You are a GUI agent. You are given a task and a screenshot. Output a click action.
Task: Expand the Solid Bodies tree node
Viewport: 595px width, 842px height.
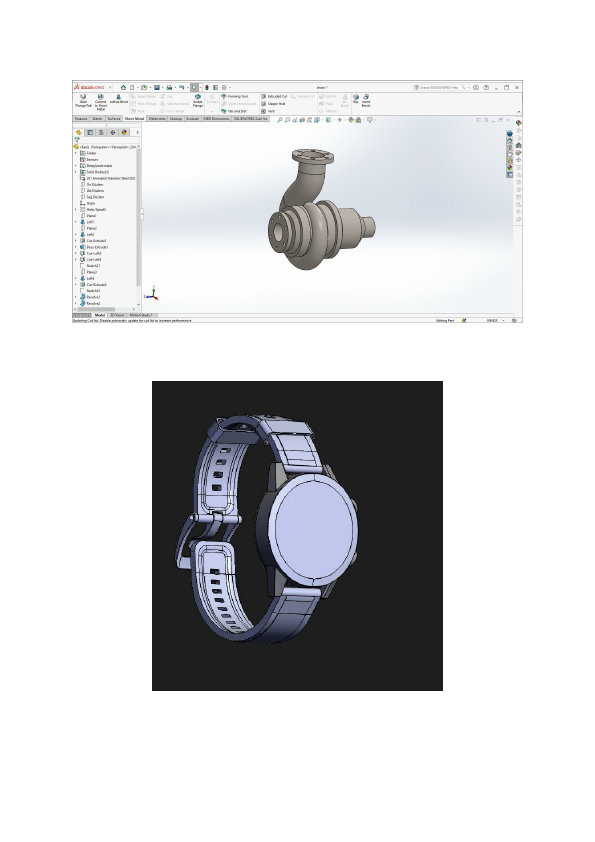76,172
